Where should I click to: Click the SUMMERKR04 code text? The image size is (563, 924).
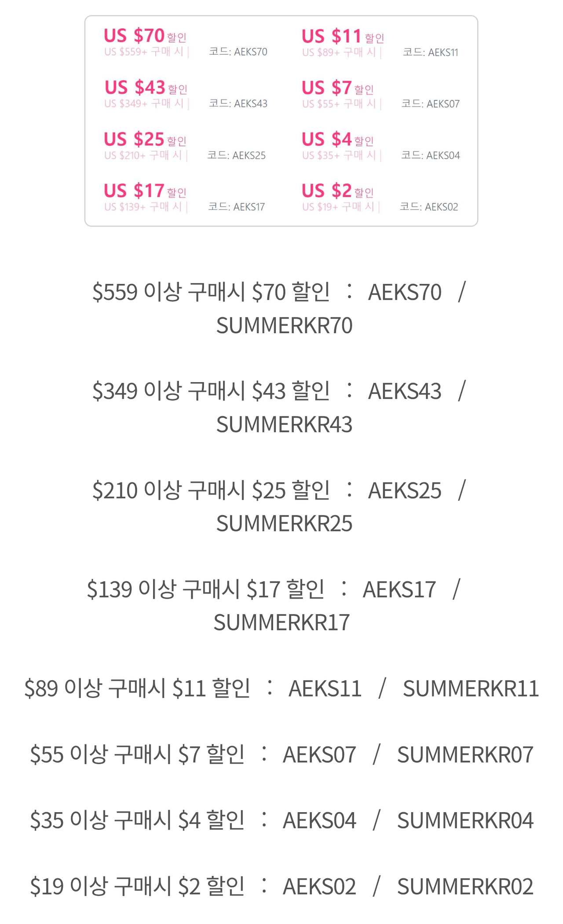pyautogui.click(x=465, y=820)
